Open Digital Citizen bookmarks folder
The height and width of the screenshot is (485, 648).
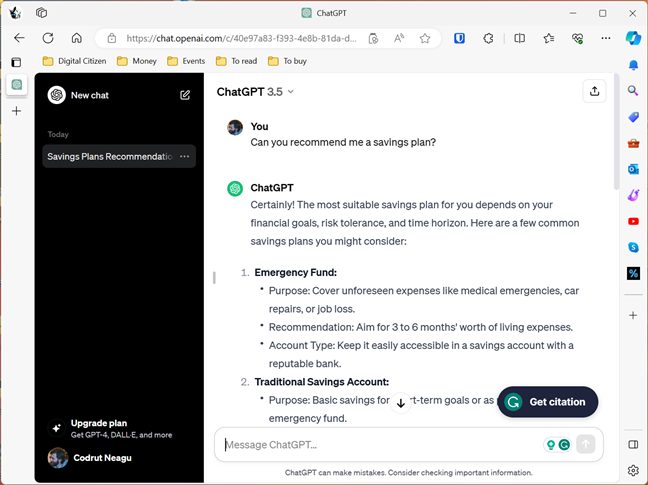tap(75, 61)
